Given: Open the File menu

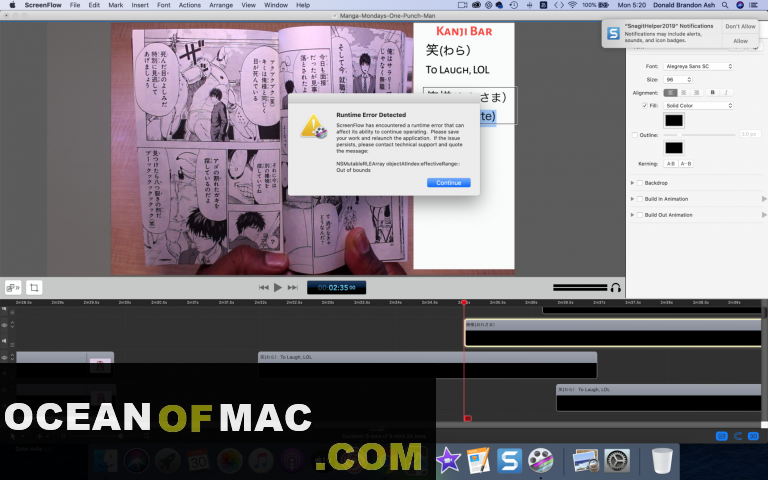Looking at the screenshot, I should [x=75, y=5].
